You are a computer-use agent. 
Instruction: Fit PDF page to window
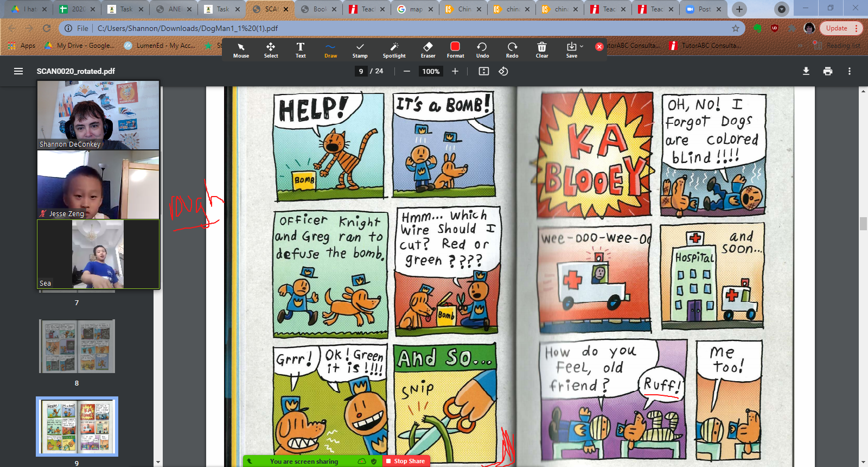tap(484, 71)
